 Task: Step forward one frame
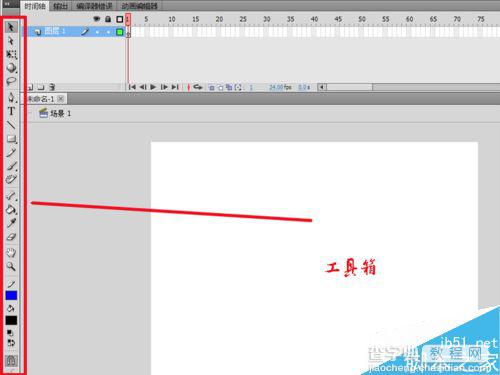pos(164,87)
